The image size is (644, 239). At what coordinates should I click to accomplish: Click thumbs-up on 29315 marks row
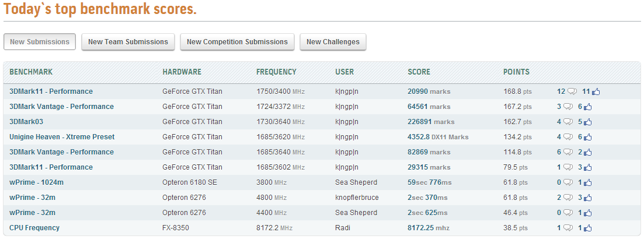588,168
